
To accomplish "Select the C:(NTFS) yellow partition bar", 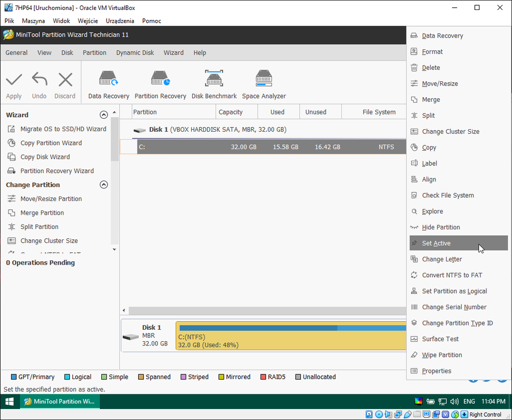I will click(x=291, y=336).
